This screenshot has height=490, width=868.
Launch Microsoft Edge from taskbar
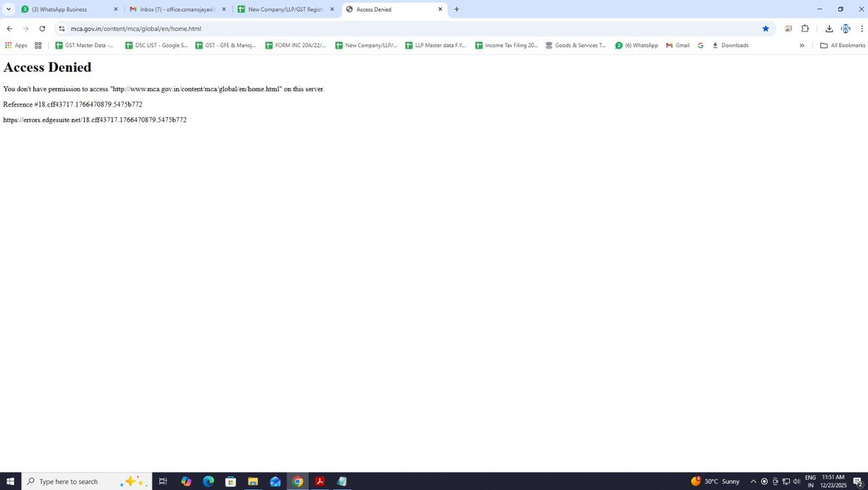tap(208, 481)
